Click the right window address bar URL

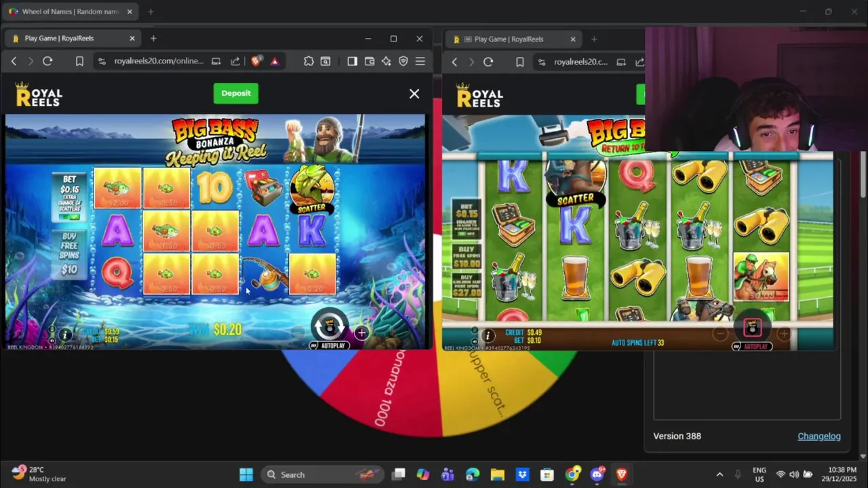click(x=580, y=62)
